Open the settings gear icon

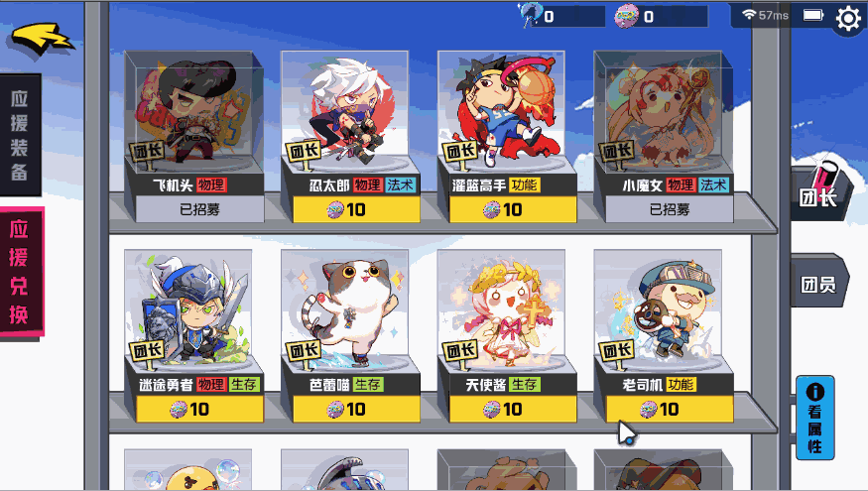[x=848, y=19]
